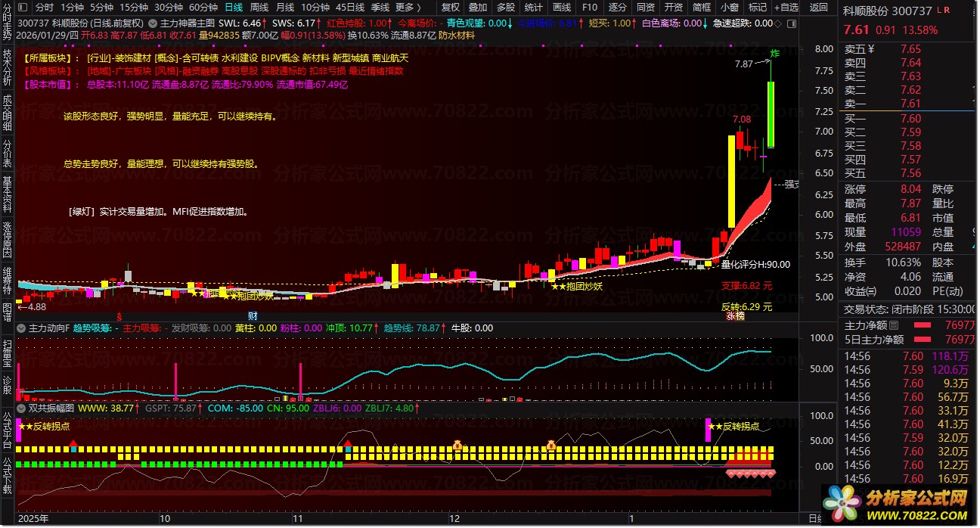
Task: Select the 15分钟 period tab
Action: 134,8
